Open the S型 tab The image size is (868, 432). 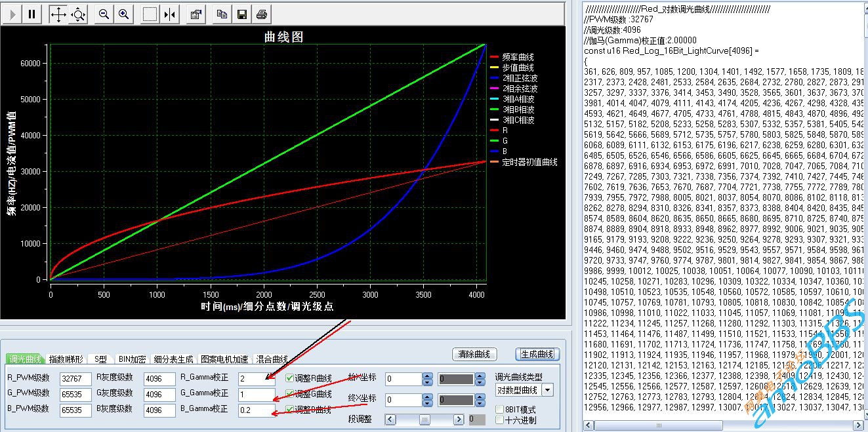[x=100, y=359]
